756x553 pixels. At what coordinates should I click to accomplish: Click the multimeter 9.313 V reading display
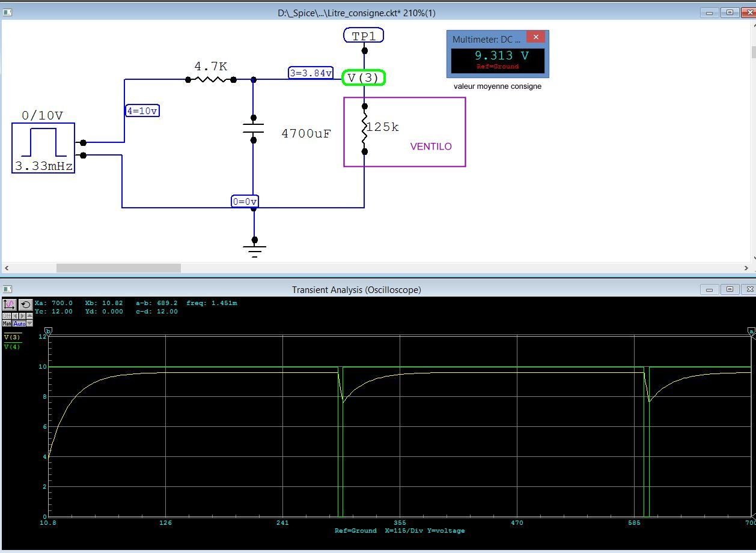click(498, 61)
